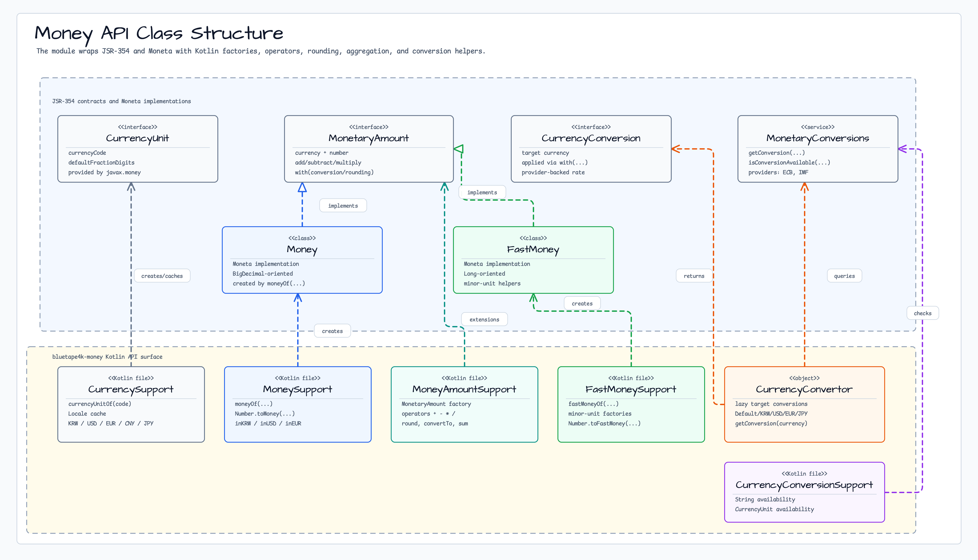978x560 pixels.
Task: Click 'Number.toFastMoney(...)' text
Action: point(604,424)
